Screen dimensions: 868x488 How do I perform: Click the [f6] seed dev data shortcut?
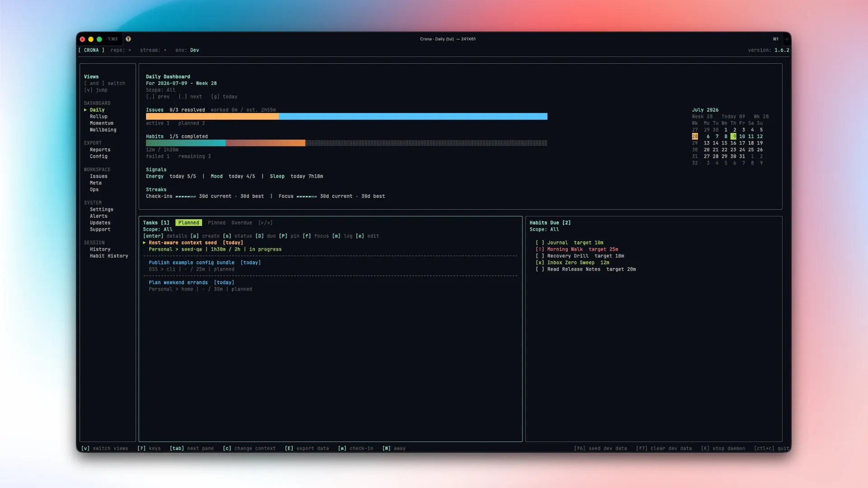(x=600, y=449)
